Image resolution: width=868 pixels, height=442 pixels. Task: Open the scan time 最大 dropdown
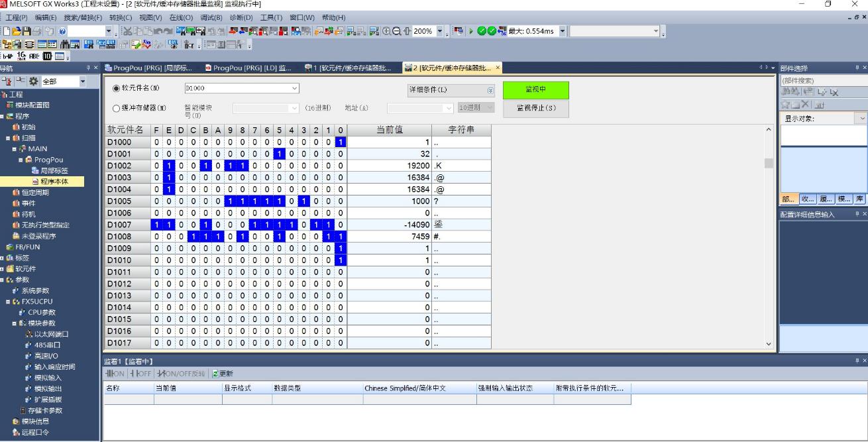pyautogui.click(x=563, y=31)
